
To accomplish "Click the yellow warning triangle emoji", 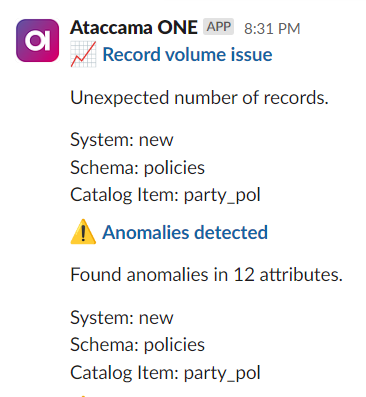I will click(x=83, y=232).
